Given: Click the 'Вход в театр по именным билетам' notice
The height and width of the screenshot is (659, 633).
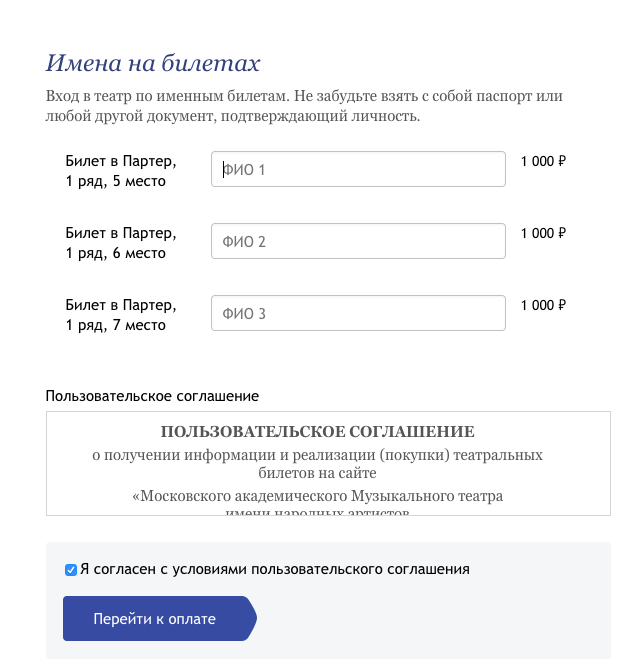Looking at the screenshot, I should pos(304,106).
